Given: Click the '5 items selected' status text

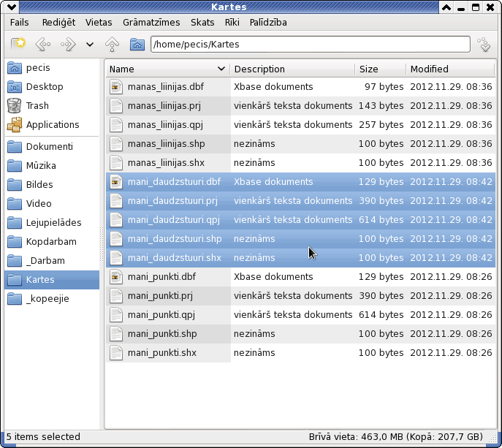Looking at the screenshot, I should tap(43, 437).
